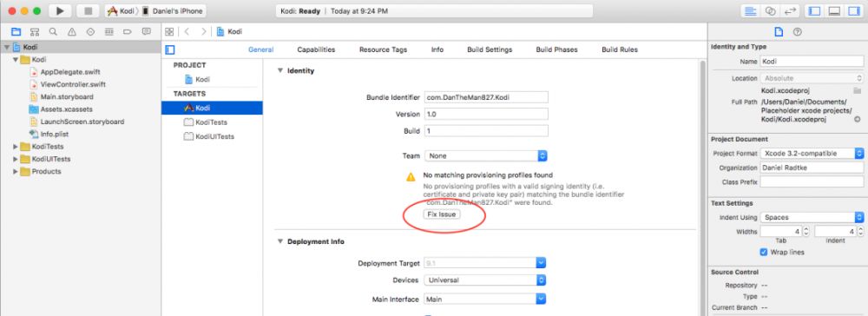Collapse the Identity section

[279, 71]
